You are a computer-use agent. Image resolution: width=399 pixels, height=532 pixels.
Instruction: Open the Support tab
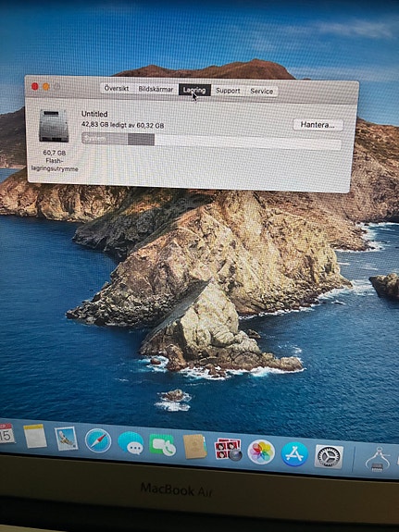coord(228,91)
